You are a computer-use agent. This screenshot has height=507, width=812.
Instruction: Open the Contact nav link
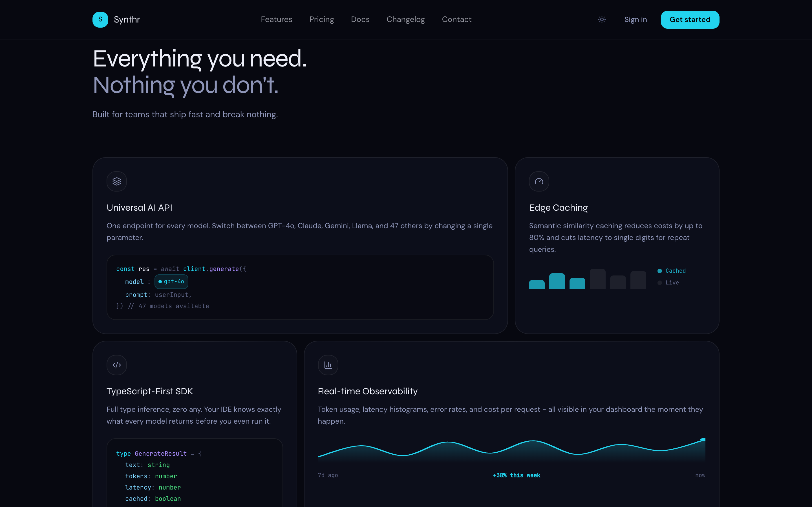point(457,19)
